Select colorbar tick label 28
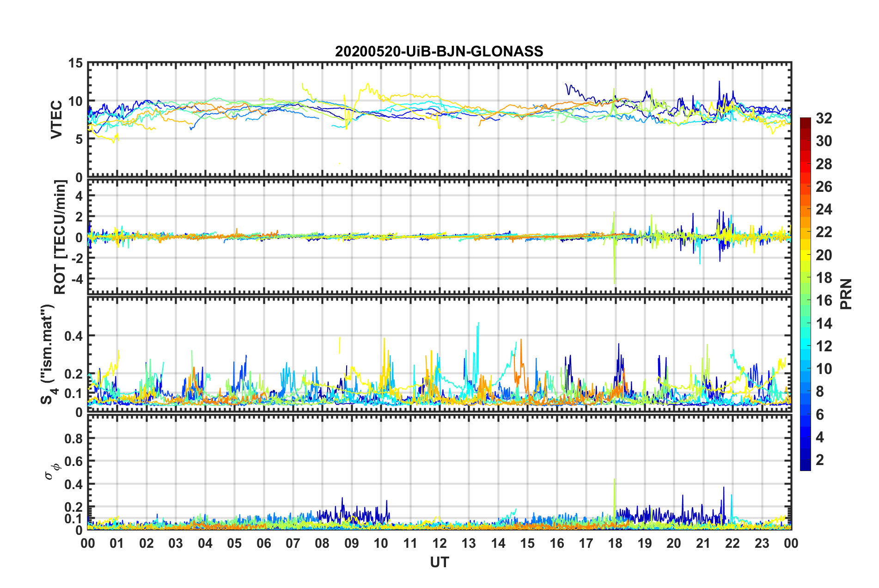This screenshot has height=588, width=879. pos(824,164)
